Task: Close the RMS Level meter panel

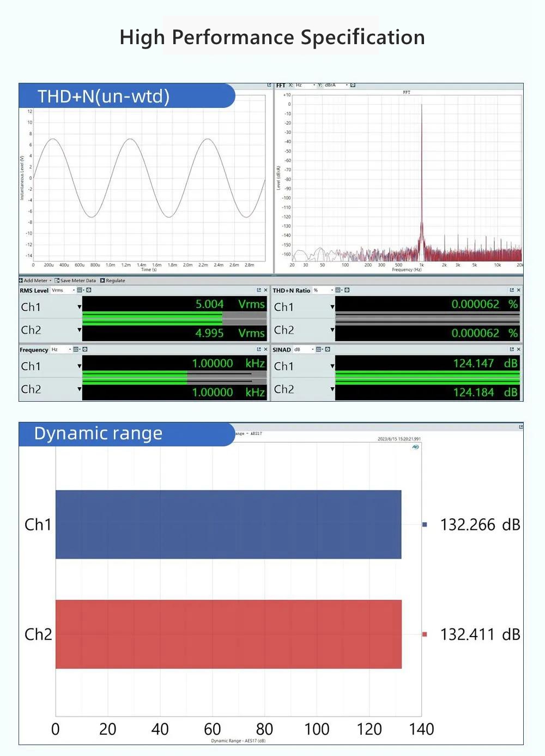Action: [x=265, y=291]
